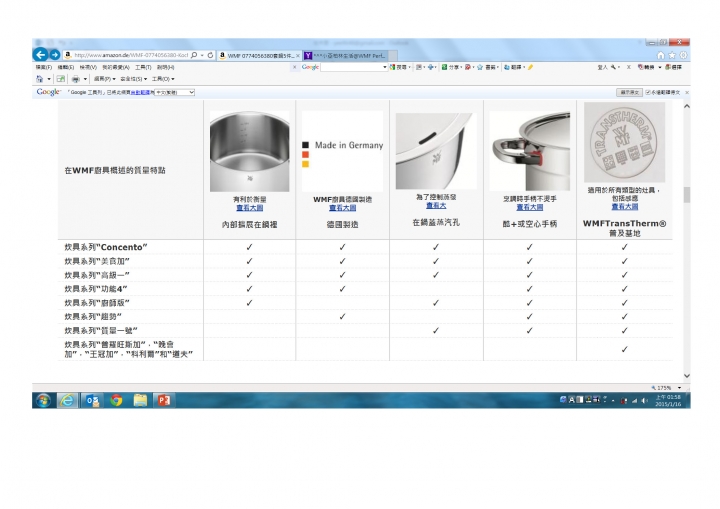The width and height of the screenshot is (720, 509).
Task: Open the blank new tab button
Action: click(393, 56)
